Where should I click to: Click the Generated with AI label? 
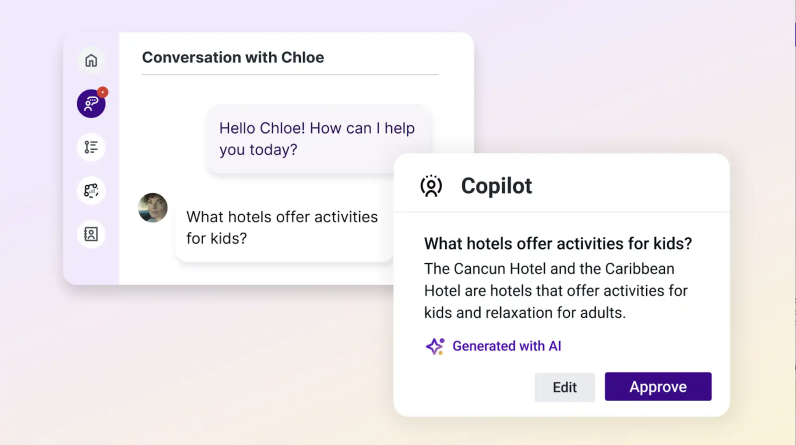[507, 346]
